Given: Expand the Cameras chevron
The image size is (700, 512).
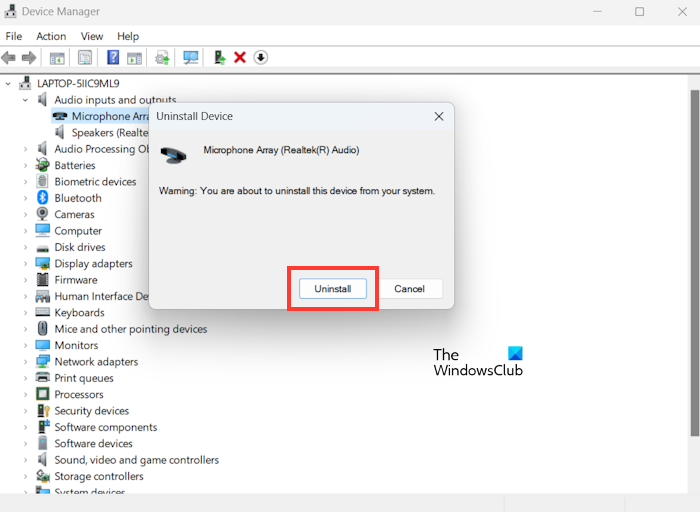Looking at the screenshot, I should [x=25, y=215].
